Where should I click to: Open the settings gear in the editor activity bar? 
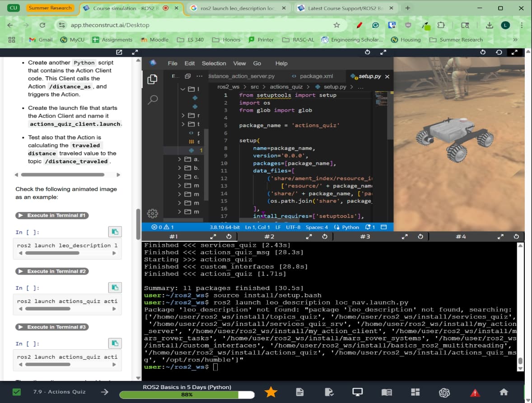point(152,213)
